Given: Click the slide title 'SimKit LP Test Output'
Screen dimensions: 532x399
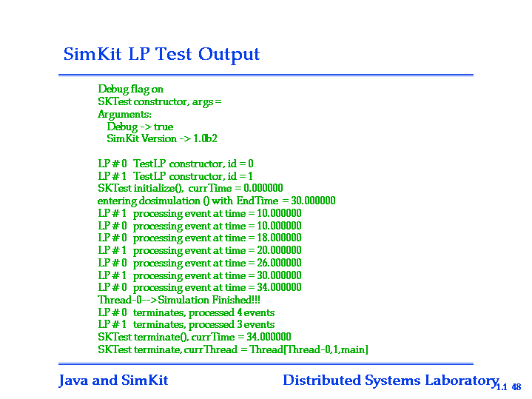Looking at the screenshot, I should click(x=161, y=54).
